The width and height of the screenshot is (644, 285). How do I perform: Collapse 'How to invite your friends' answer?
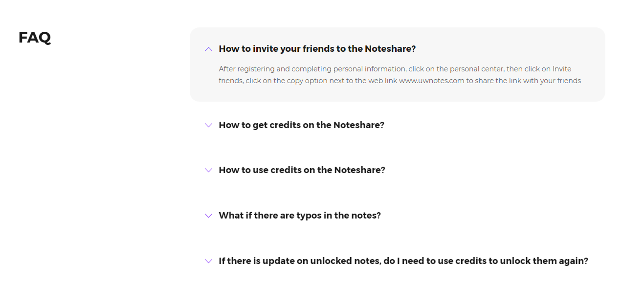(317, 49)
